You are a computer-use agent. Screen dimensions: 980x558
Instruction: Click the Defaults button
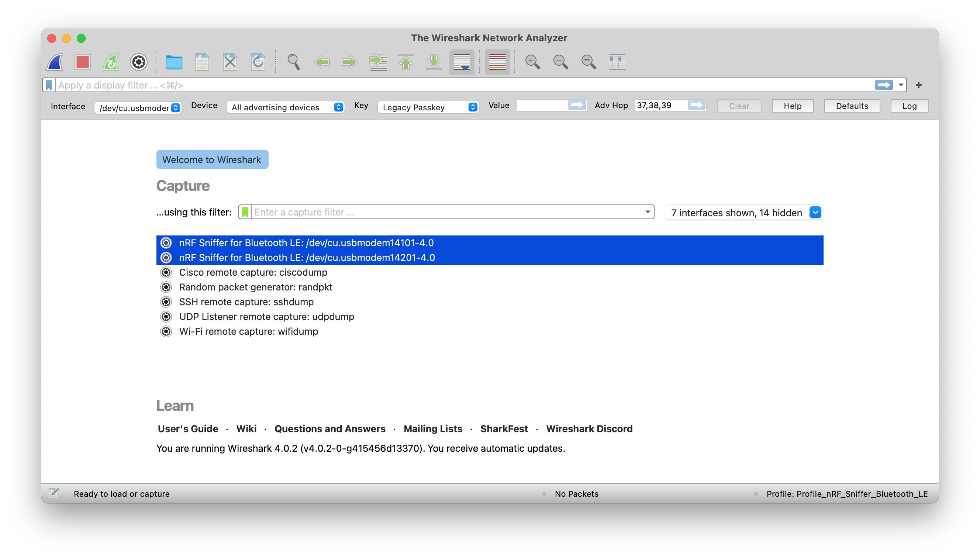tap(852, 106)
